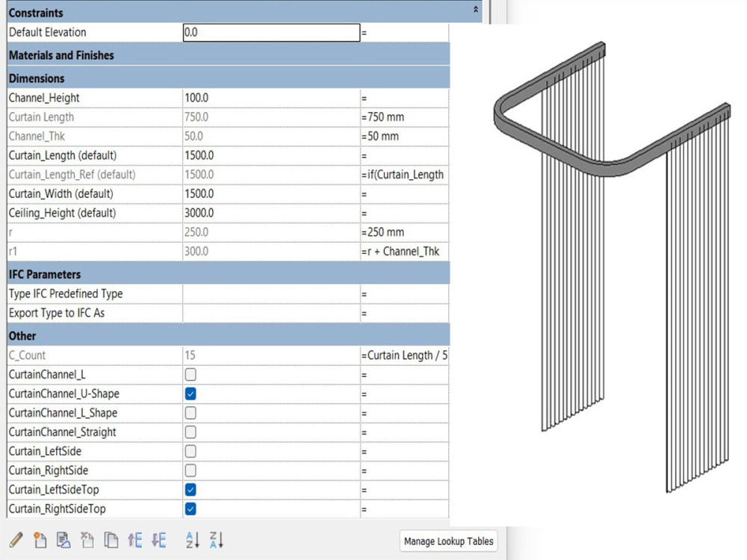This screenshot has width=747, height=560.
Task: Click the Other group header
Action: [229, 336]
